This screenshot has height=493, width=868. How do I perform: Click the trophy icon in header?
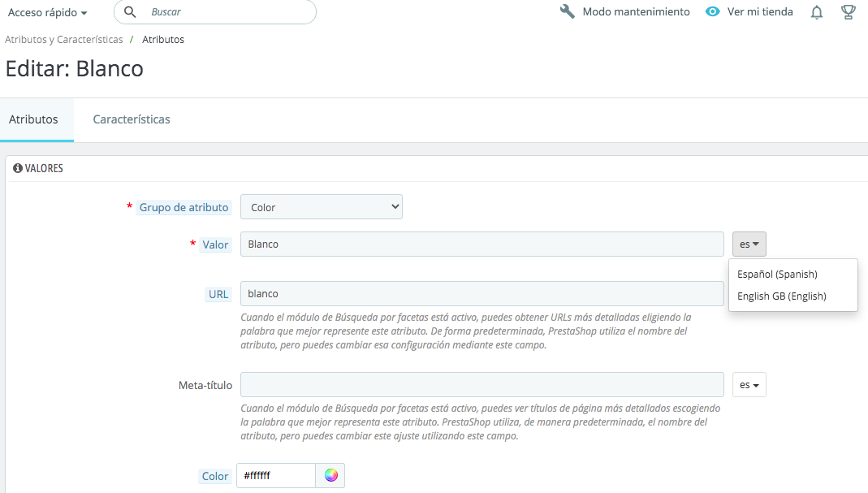click(849, 12)
